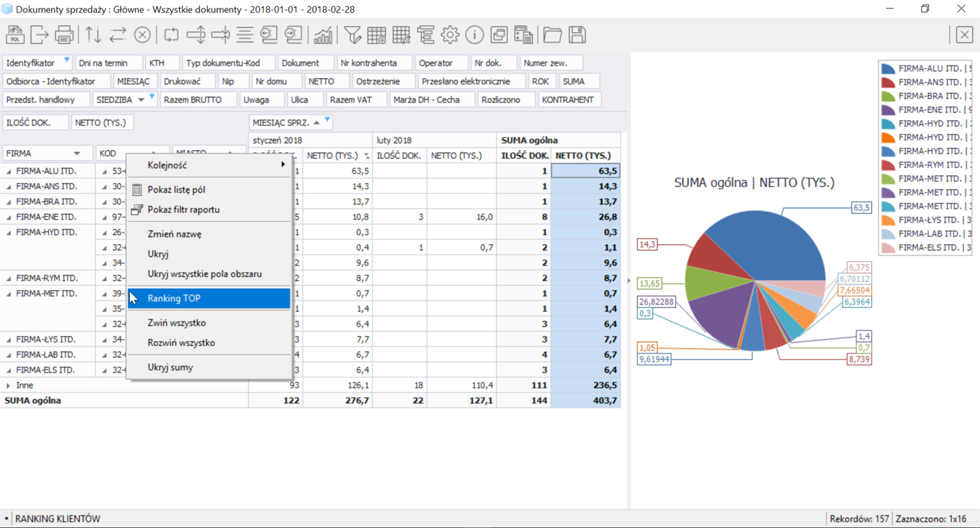Click the Przesłano elektronicznie field button
The width and height of the screenshot is (980, 528).
tap(470, 82)
